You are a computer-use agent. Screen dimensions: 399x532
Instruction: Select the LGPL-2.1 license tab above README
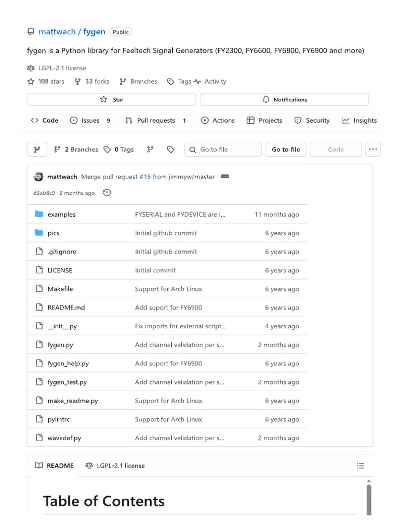(115, 466)
